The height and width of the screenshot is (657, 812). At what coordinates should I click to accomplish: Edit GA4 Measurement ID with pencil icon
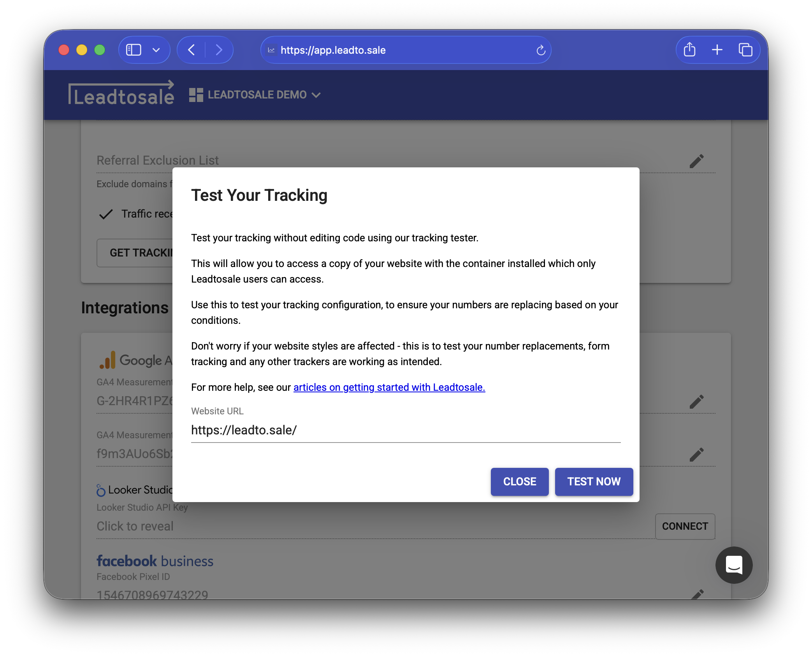coord(696,401)
